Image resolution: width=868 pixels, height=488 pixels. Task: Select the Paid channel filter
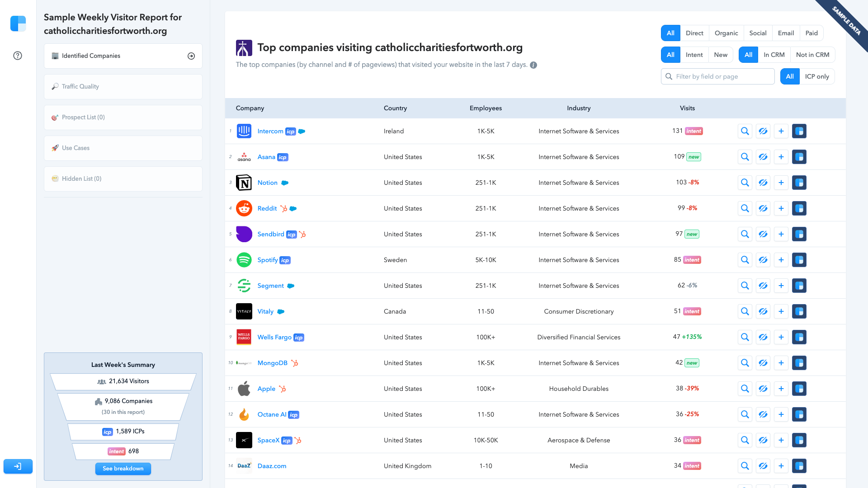click(x=811, y=33)
